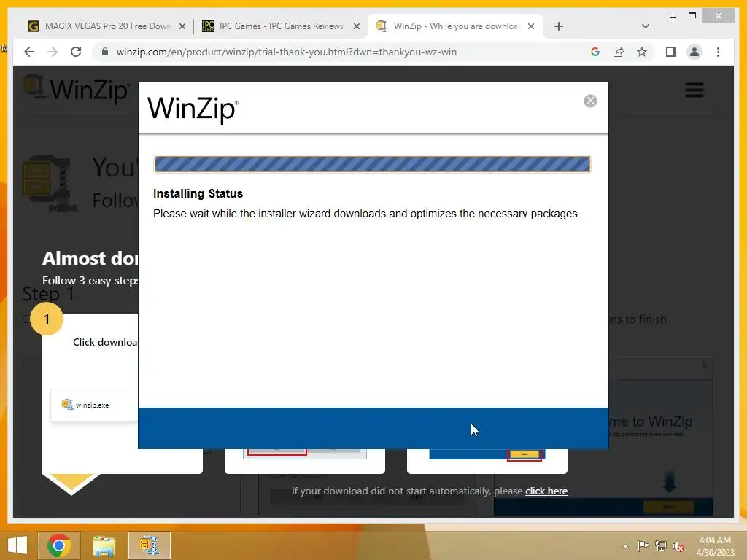Bookmark this page with star
Viewport: 747px width, 560px height.
642,52
